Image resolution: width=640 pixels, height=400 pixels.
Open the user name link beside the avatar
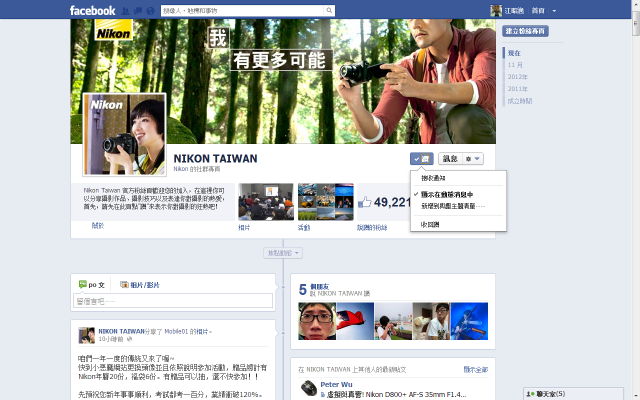click(514, 11)
